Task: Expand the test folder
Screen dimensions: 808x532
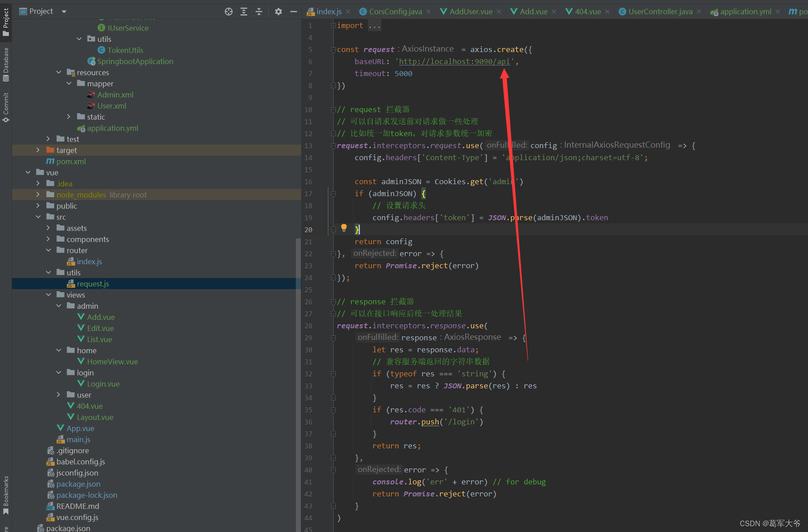Action: tap(48, 139)
